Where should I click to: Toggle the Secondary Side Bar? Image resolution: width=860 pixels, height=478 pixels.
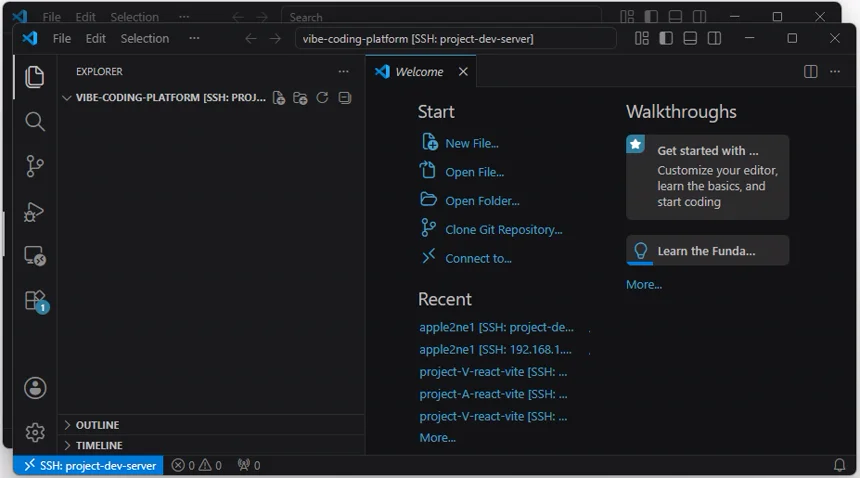coord(714,38)
